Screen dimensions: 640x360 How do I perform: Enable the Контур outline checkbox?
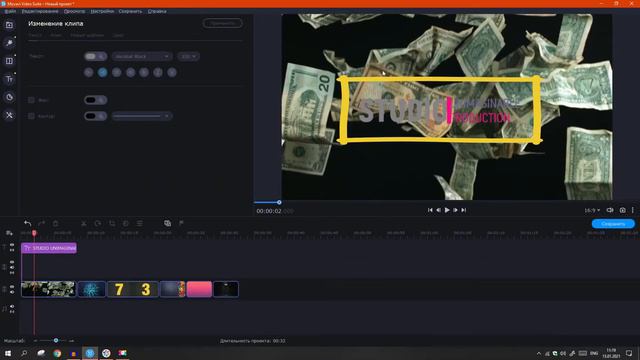[31, 116]
